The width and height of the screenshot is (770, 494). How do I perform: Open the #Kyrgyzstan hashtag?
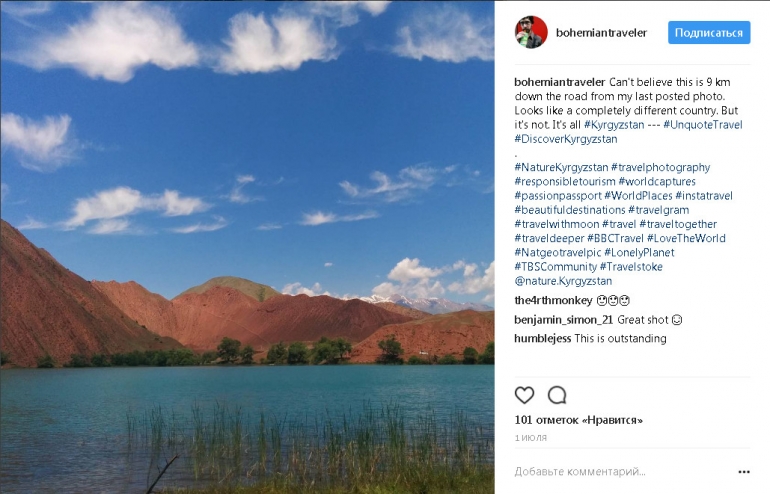click(614, 125)
